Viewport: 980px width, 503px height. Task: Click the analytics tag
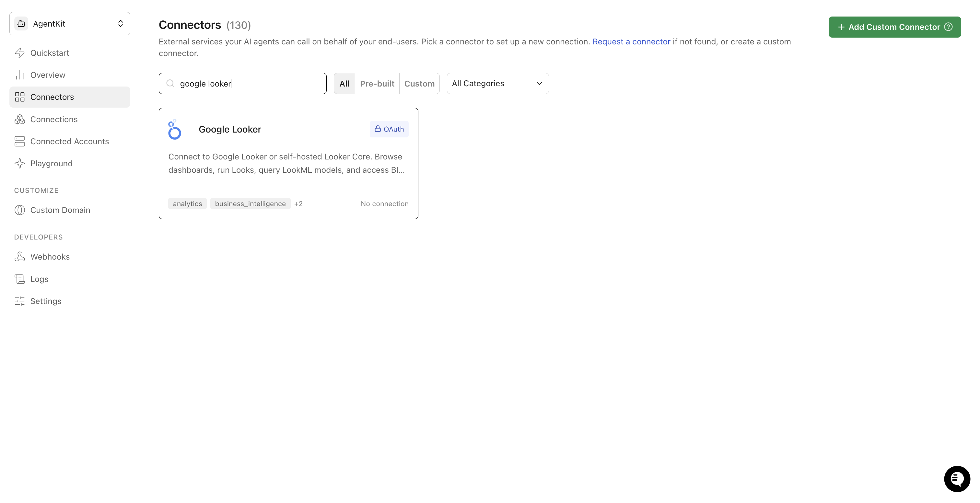(187, 204)
